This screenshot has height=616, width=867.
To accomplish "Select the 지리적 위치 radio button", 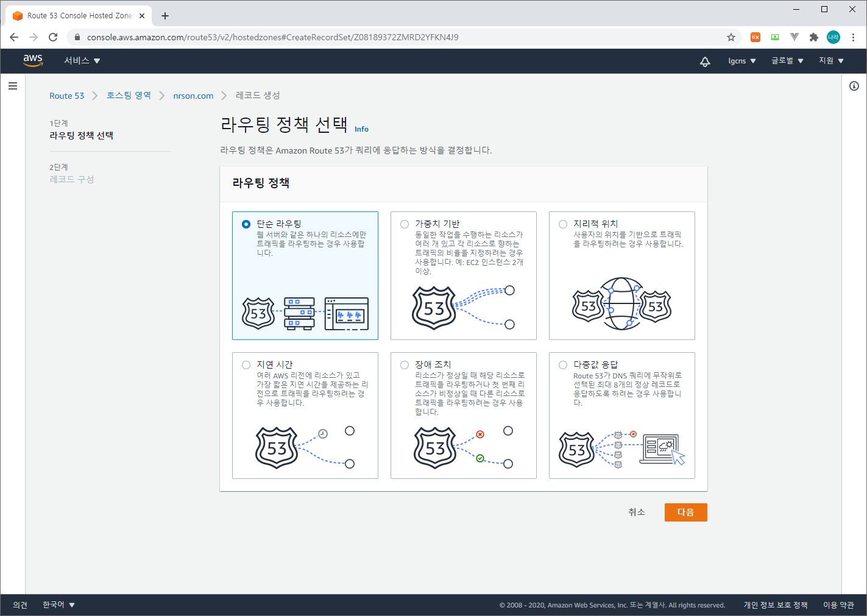I will click(563, 224).
